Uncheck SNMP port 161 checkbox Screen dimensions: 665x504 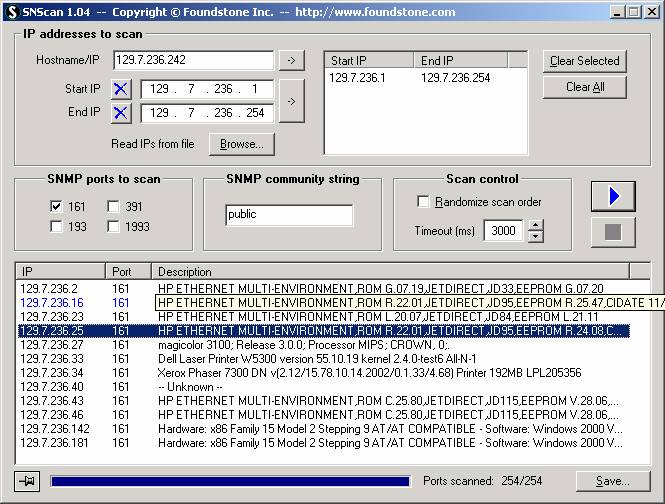[57, 207]
